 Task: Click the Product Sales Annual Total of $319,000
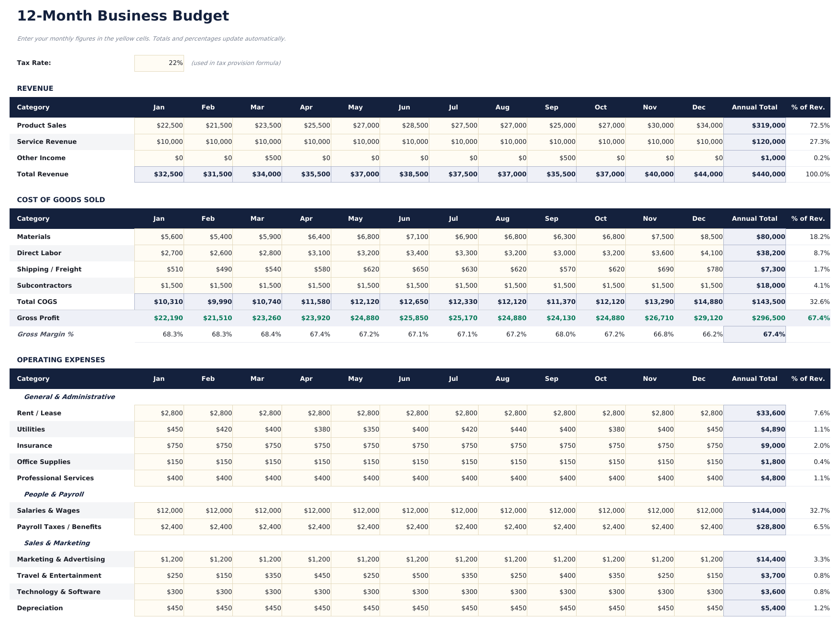coord(754,125)
